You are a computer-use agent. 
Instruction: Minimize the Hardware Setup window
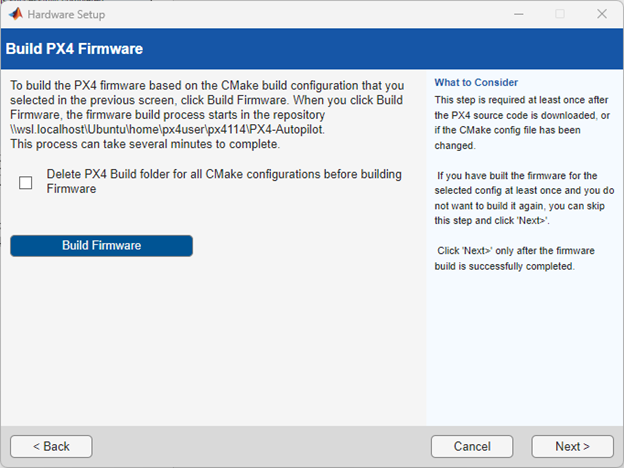click(x=518, y=14)
